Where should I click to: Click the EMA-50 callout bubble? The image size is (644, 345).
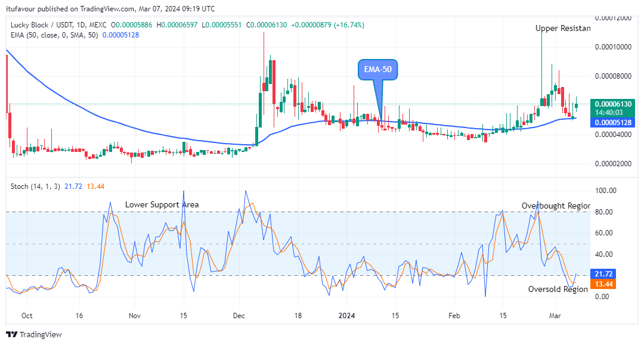(378, 69)
